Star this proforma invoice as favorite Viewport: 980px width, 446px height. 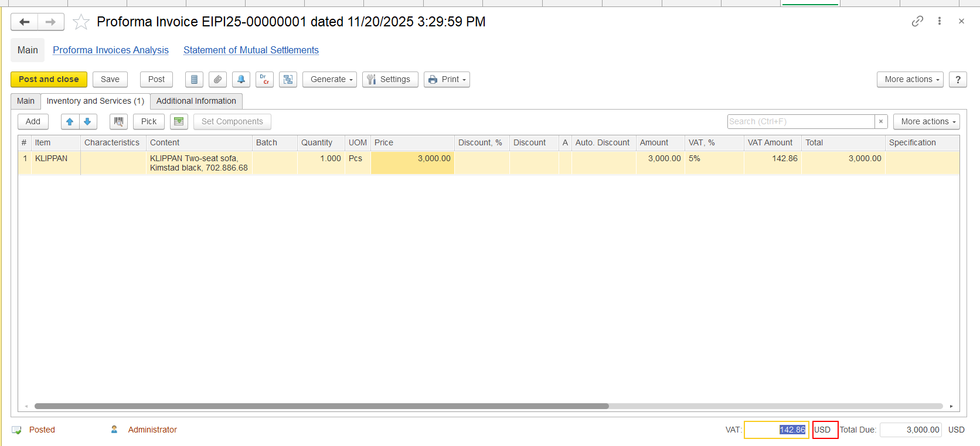(81, 22)
